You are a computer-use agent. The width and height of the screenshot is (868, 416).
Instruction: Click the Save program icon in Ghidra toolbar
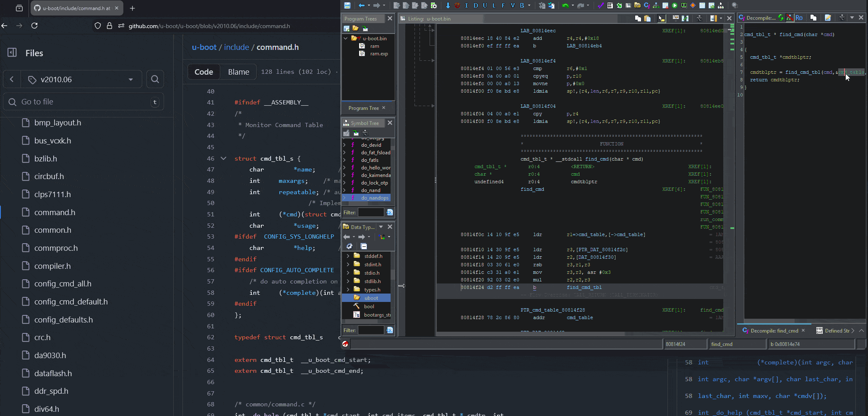pos(347,5)
